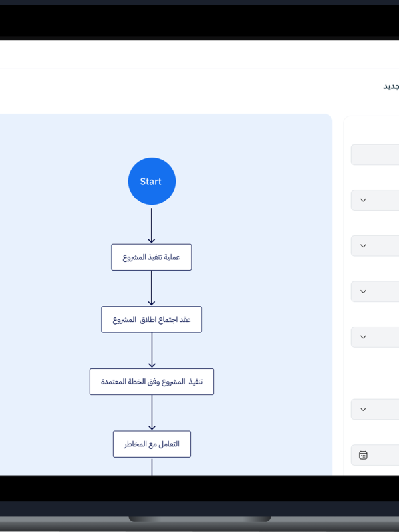
Task: Select the عقد اجتماع اطلاق المشروع step
Action: (152, 319)
